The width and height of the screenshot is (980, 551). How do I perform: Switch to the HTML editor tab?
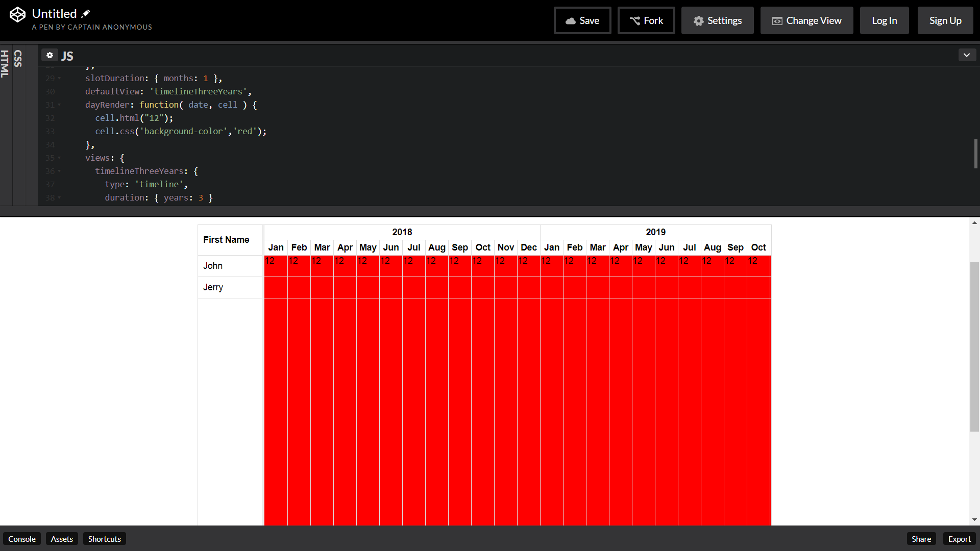point(5,64)
